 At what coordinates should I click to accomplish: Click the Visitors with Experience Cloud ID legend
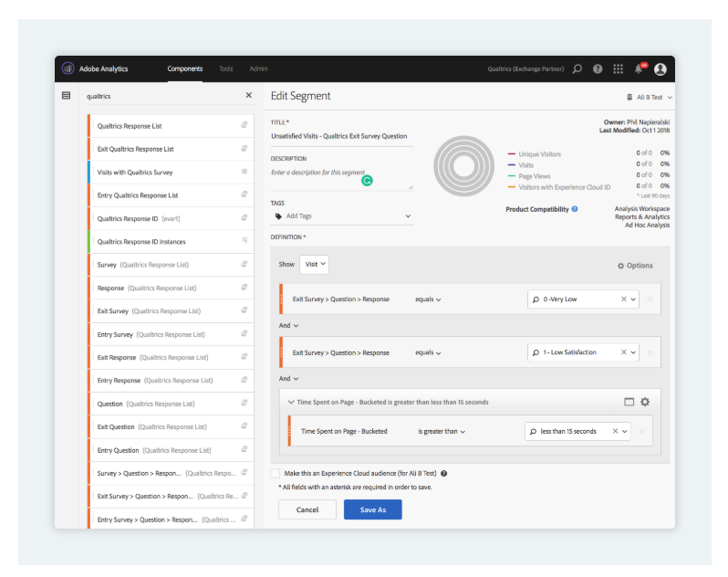point(559,187)
